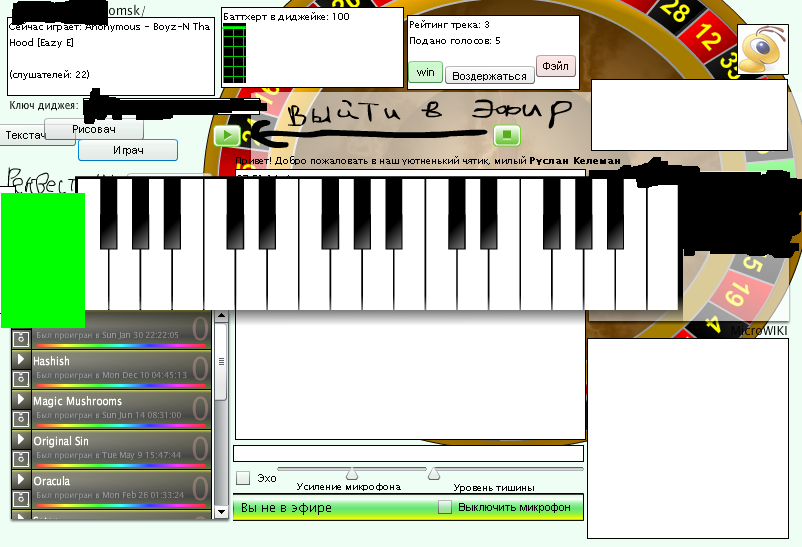Switch to the Текстач tab
This screenshot has height=547, width=802.
(23, 136)
